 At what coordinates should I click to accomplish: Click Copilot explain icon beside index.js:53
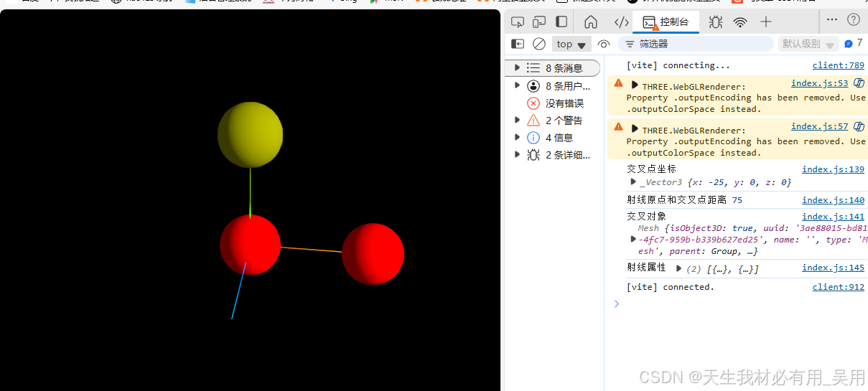click(859, 83)
